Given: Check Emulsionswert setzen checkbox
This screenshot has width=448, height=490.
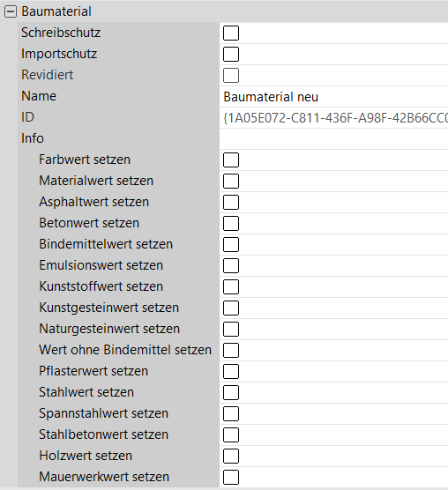Looking at the screenshot, I should click(x=231, y=265).
